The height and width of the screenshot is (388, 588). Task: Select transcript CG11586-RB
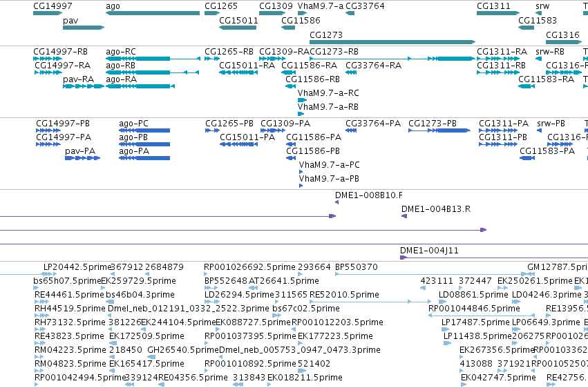[312, 79]
